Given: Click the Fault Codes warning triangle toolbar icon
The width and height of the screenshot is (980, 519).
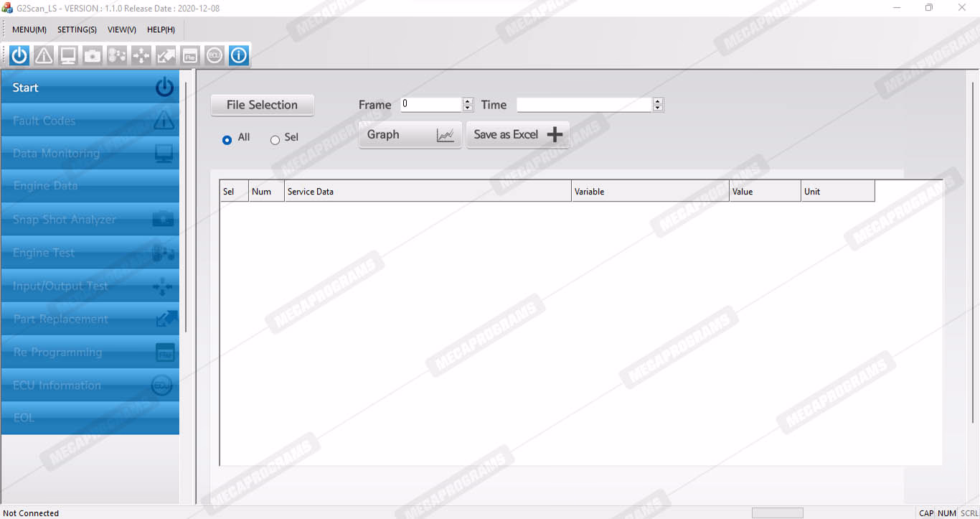Looking at the screenshot, I should click(x=44, y=55).
